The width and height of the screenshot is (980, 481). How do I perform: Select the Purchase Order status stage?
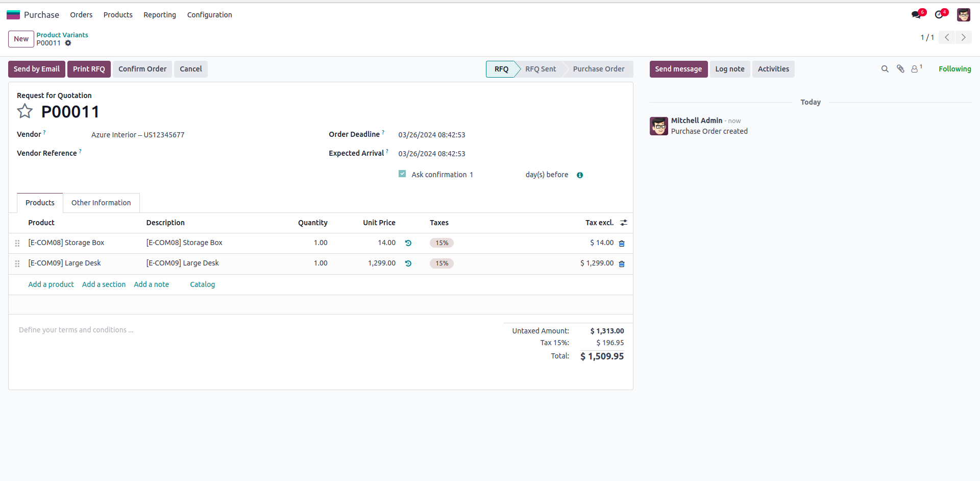[598, 69]
